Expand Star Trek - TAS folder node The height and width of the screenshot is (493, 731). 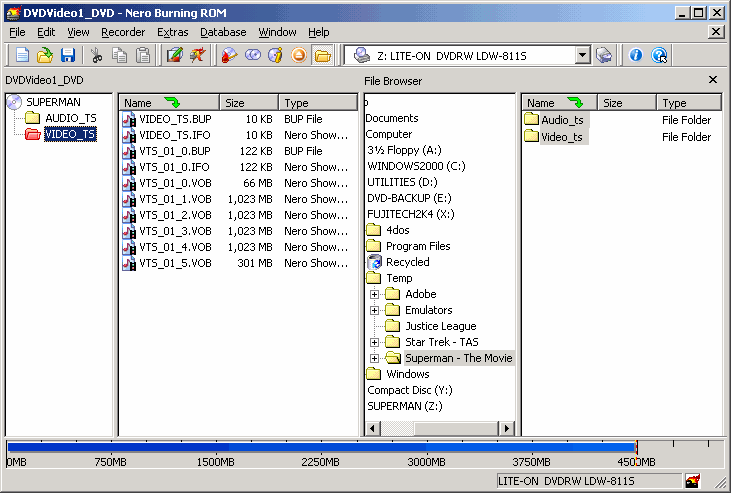click(x=374, y=342)
